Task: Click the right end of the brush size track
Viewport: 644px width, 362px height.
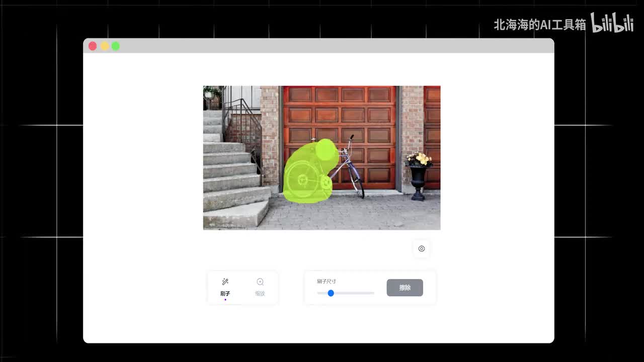Action: [x=372, y=293]
